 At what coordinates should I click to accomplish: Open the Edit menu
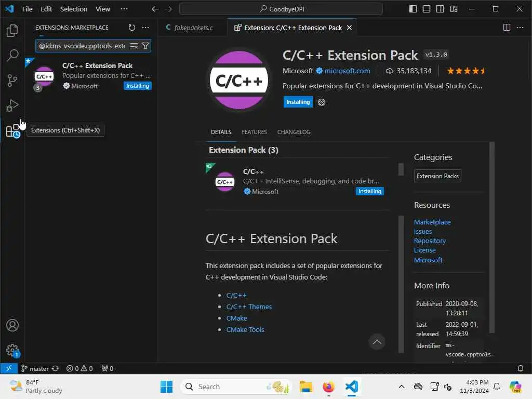46,9
